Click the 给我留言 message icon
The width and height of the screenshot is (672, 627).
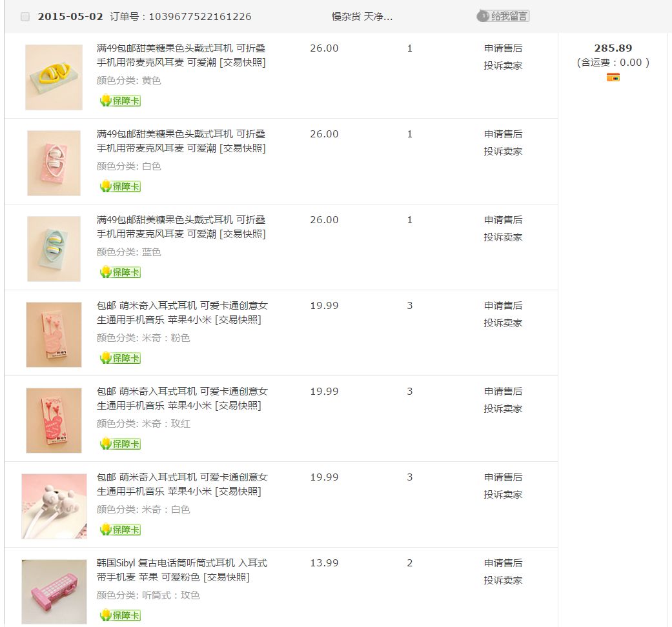click(503, 16)
